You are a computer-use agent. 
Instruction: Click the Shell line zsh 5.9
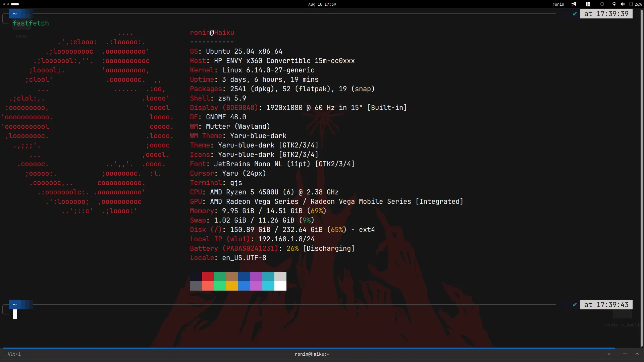pos(218,98)
